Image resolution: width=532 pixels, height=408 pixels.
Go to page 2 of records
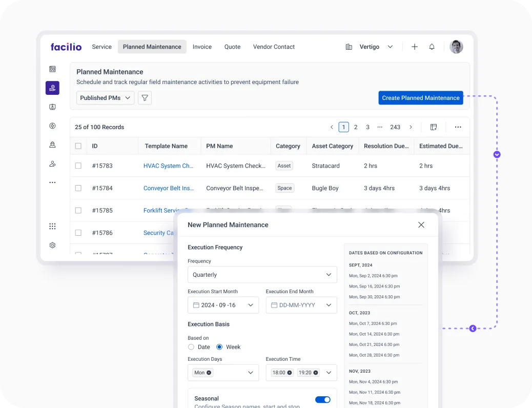click(356, 127)
